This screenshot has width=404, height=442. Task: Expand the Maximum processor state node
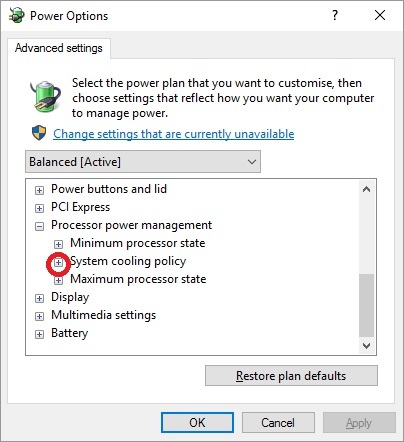(x=58, y=280)
